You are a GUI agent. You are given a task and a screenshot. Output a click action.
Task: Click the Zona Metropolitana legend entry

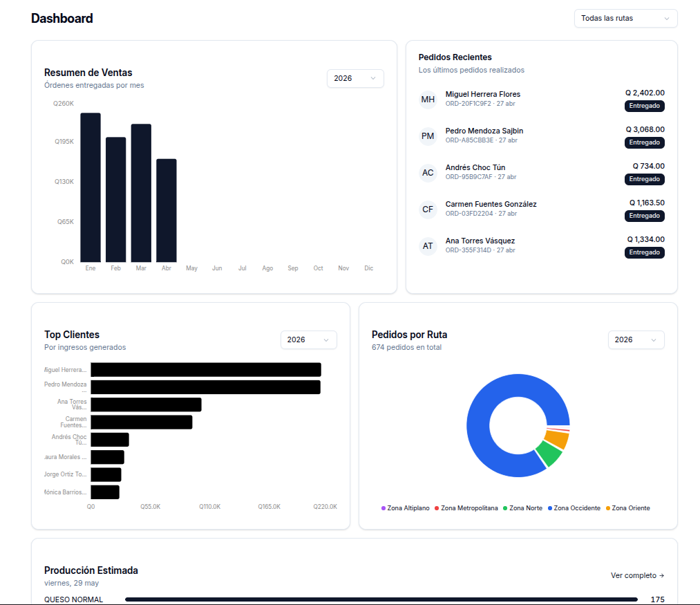[x=466, y=508]
